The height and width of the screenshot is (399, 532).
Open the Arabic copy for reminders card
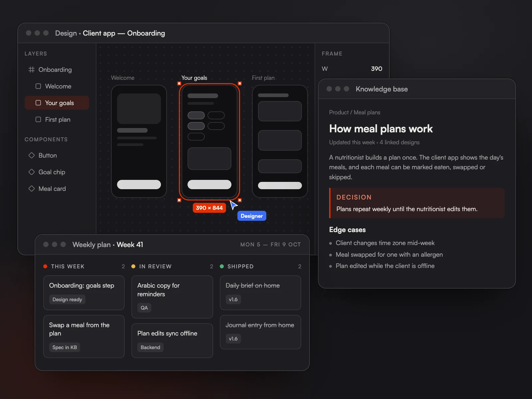tap(172, 297)
